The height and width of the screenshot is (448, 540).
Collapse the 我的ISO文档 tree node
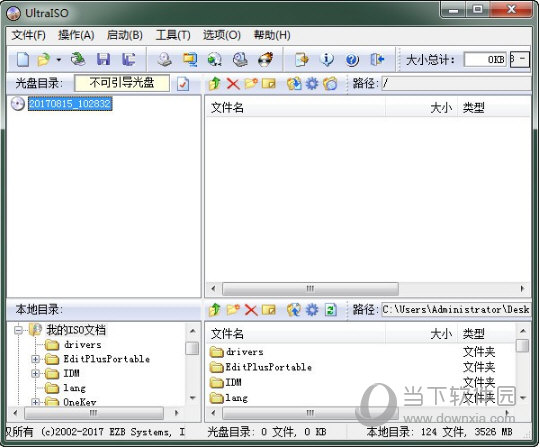[19, 331]
